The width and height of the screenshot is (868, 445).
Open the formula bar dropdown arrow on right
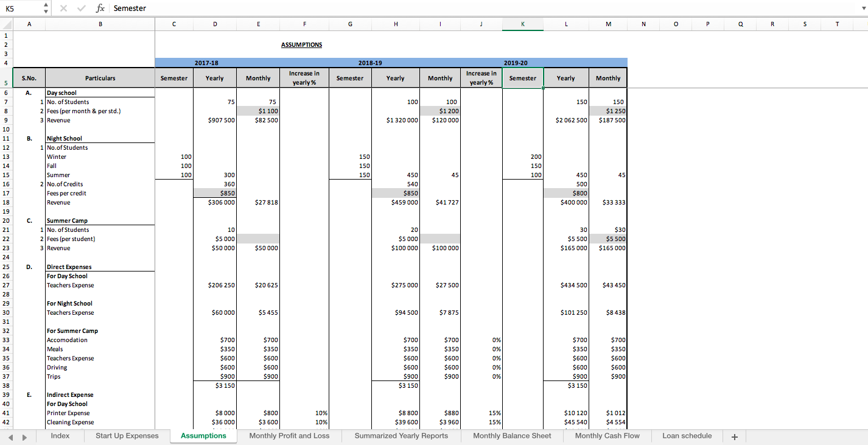pos(863,8)
